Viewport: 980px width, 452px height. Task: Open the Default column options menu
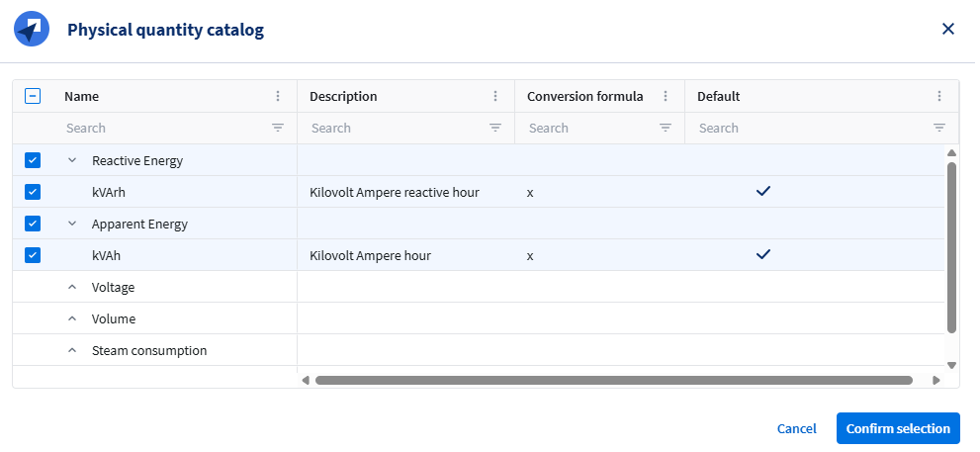tap(939, 96)
